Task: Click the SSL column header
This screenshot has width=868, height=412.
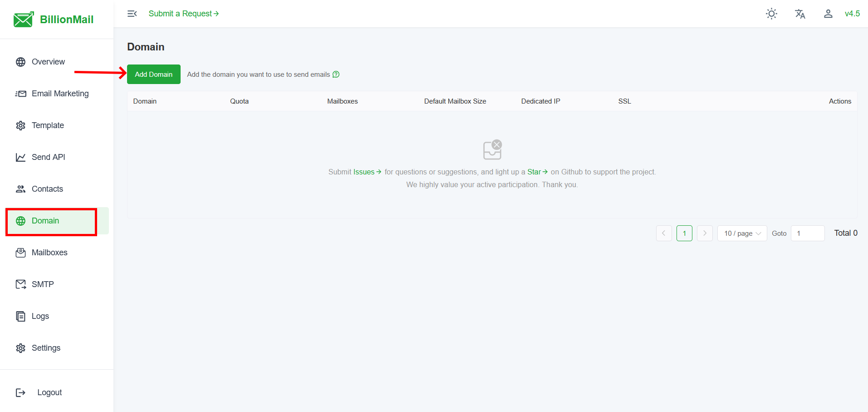Action: (624, 101)
